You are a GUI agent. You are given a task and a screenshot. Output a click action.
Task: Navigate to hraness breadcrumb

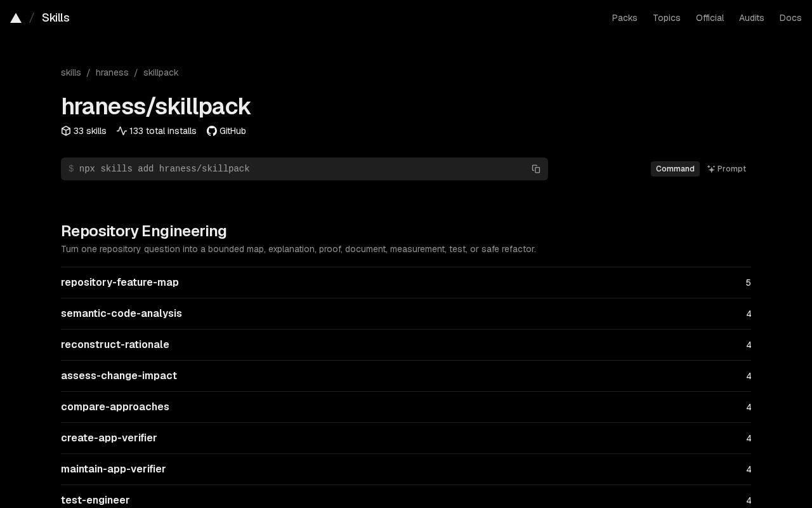tap(112, 72)
